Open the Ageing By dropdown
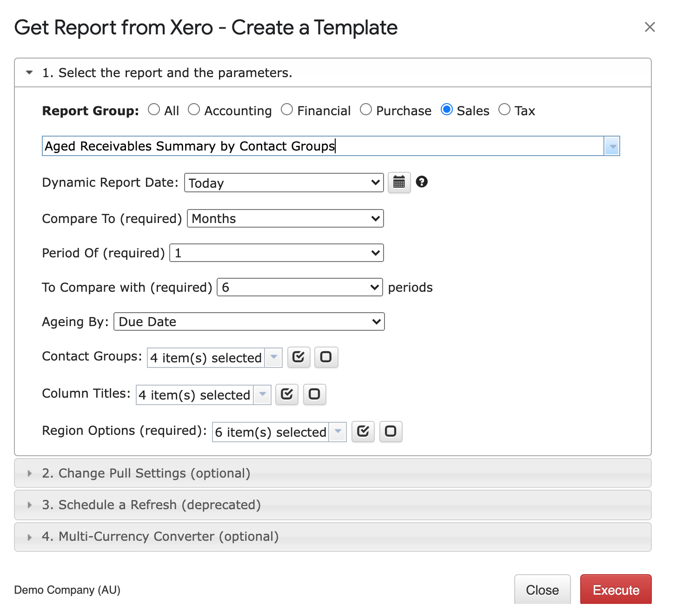 click(x=249, y=321)
